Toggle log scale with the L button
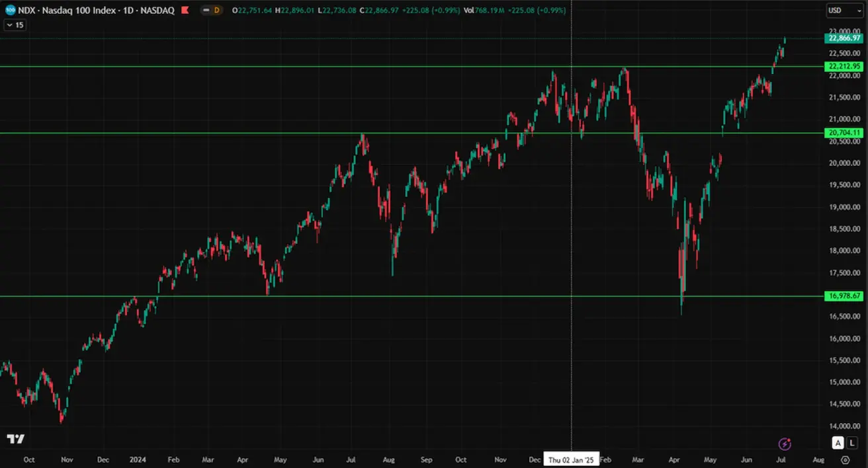Screen dimensions: 868x468 pyautogui.click(x=851, y=444)
